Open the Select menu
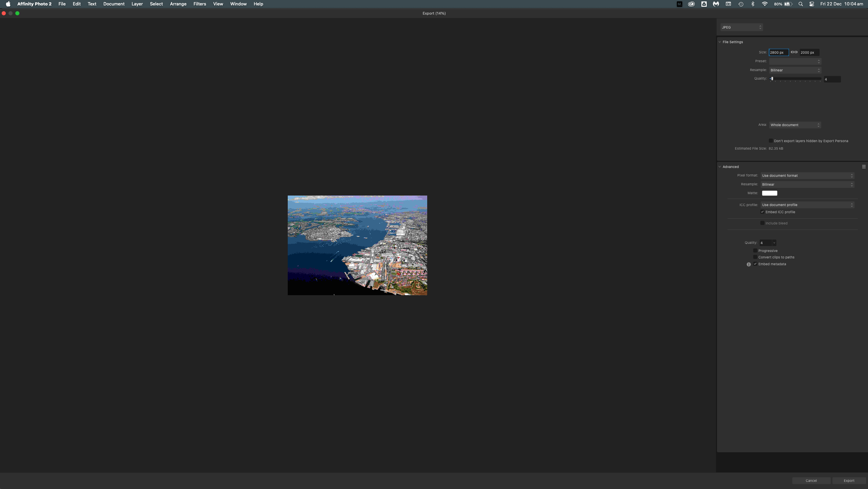The width and height of the screenshot is (868, 489). pos(156,4)
